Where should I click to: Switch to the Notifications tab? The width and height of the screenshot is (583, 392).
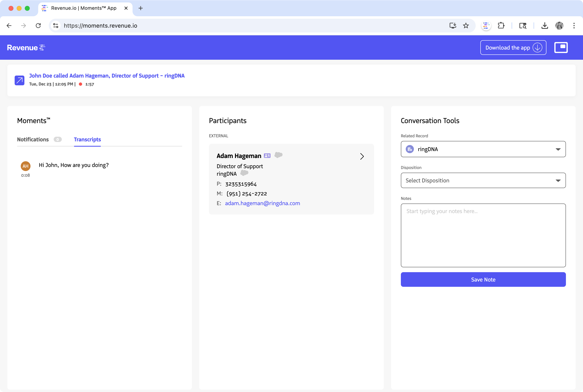(33, 140)
